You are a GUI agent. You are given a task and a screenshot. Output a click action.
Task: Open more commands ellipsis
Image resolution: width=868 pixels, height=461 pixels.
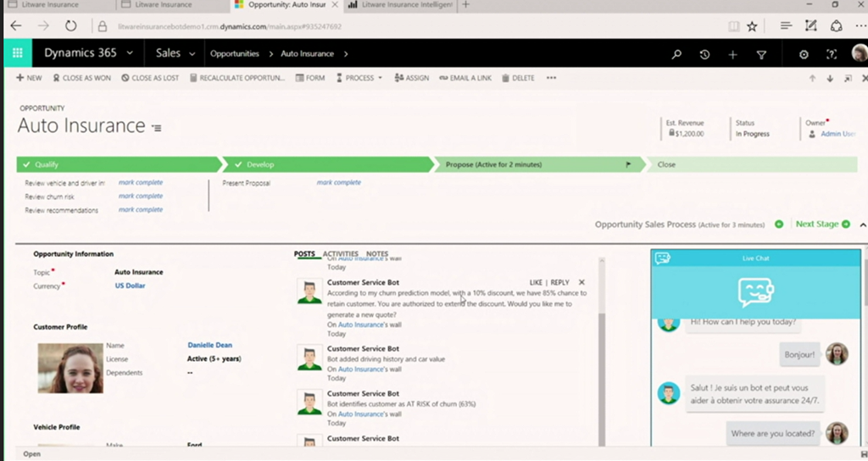pos(551,78)
